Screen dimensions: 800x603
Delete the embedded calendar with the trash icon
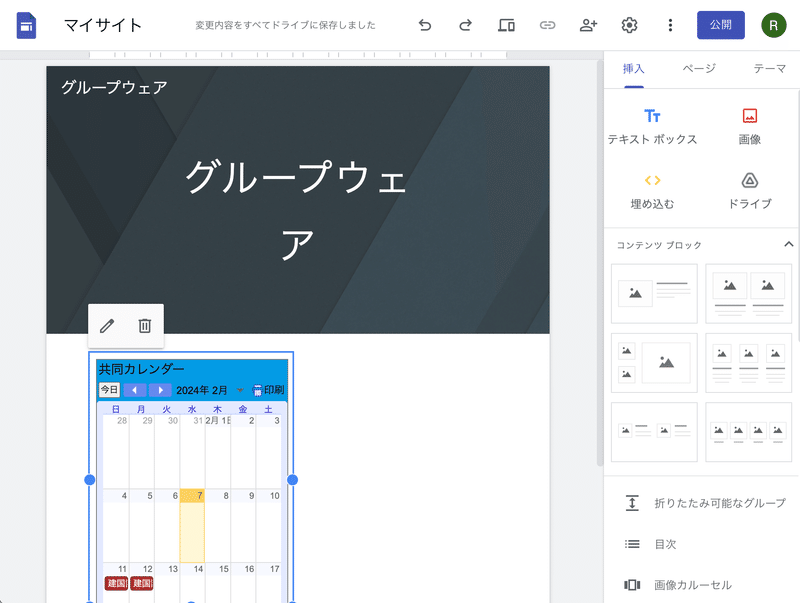tap(145, 325)
